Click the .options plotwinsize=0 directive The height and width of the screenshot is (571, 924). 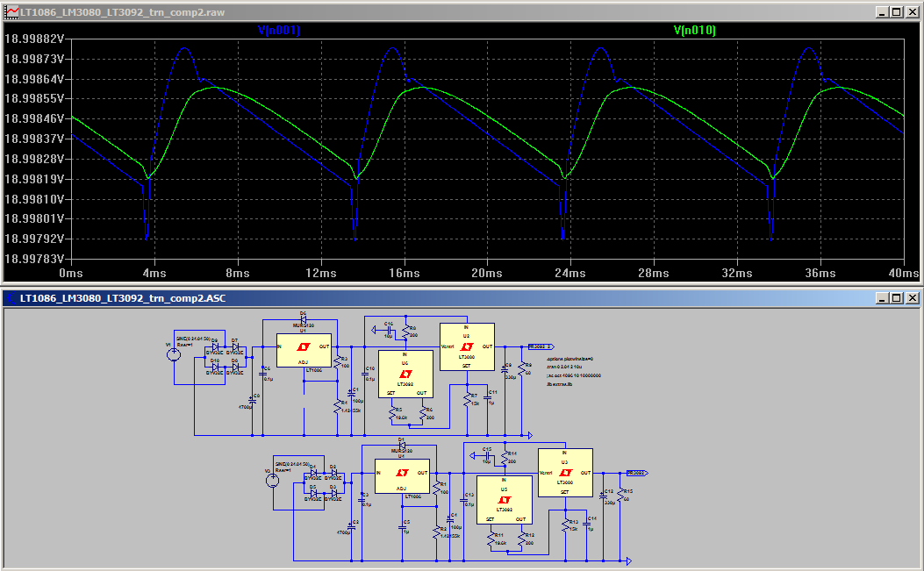(569, 358)
